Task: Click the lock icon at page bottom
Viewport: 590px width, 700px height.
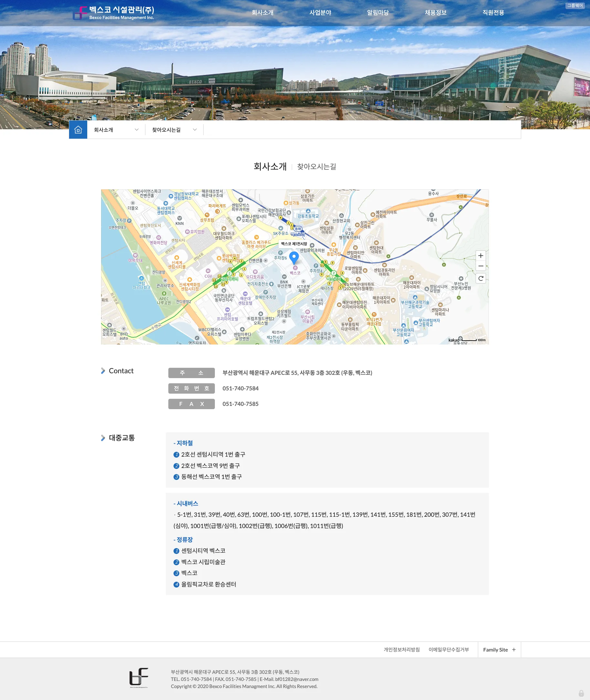Action: (x=581, y=693)
